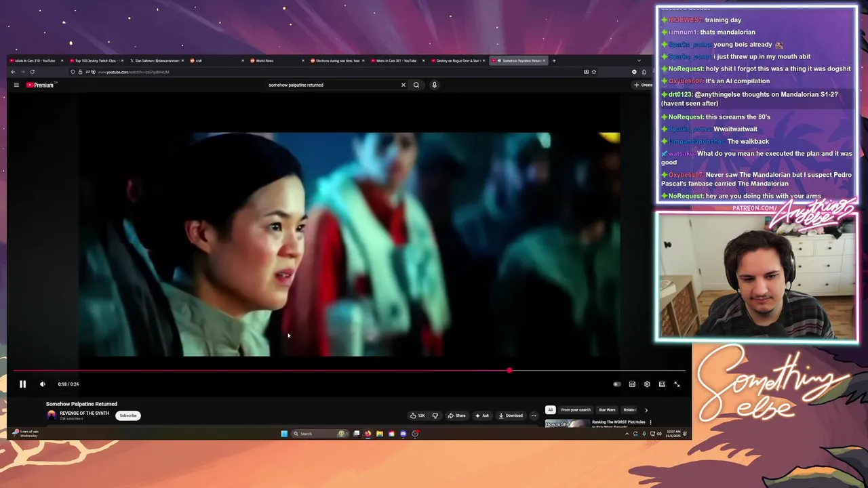Image resolution: width=868 pixels, height=488 pixels.
Task: Open the taskbar clock and date
Action: click(x=673, y=433)
